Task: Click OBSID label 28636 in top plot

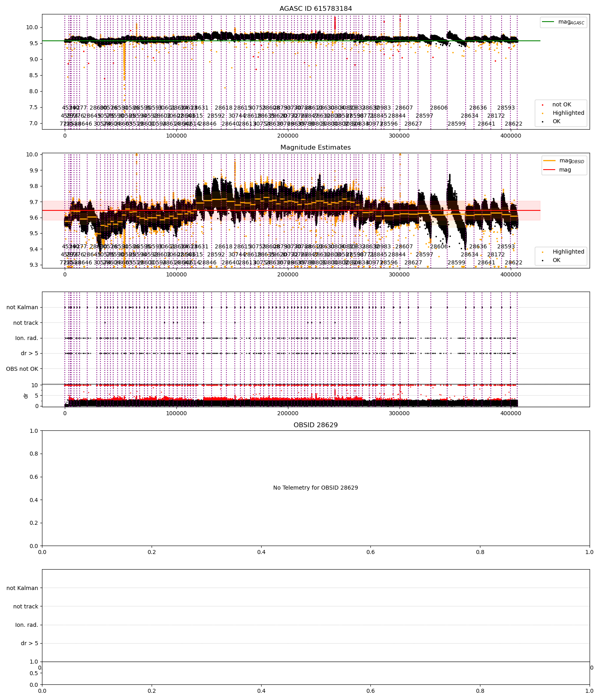Action: 478,108
